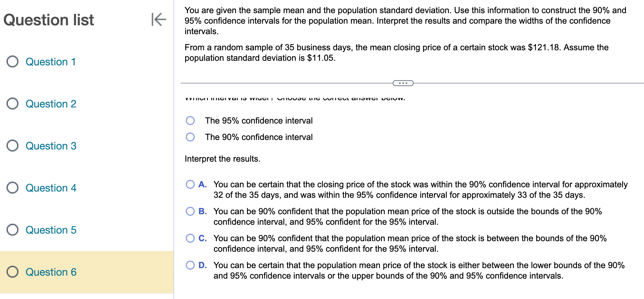
Task: Select the 95% confidence interval option
Action: pos(190,121)
